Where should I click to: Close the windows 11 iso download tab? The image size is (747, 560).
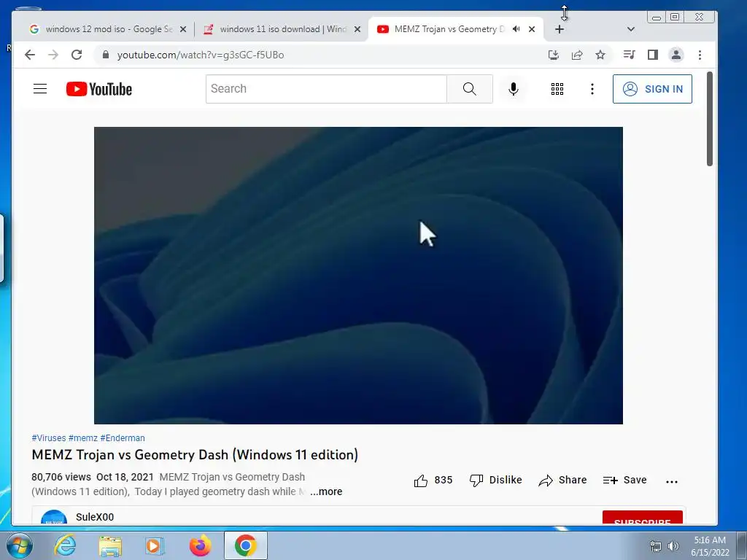click(357, 29)
